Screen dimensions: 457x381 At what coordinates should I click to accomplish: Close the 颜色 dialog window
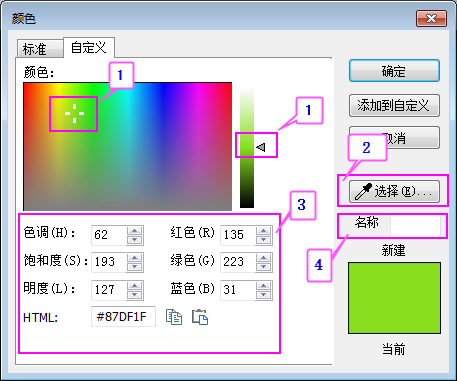click(431, 18)
